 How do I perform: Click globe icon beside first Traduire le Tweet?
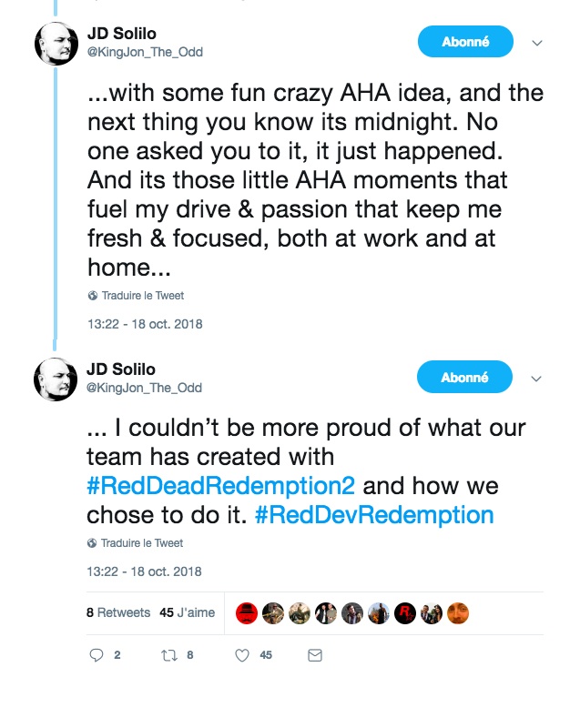[92, 296]
